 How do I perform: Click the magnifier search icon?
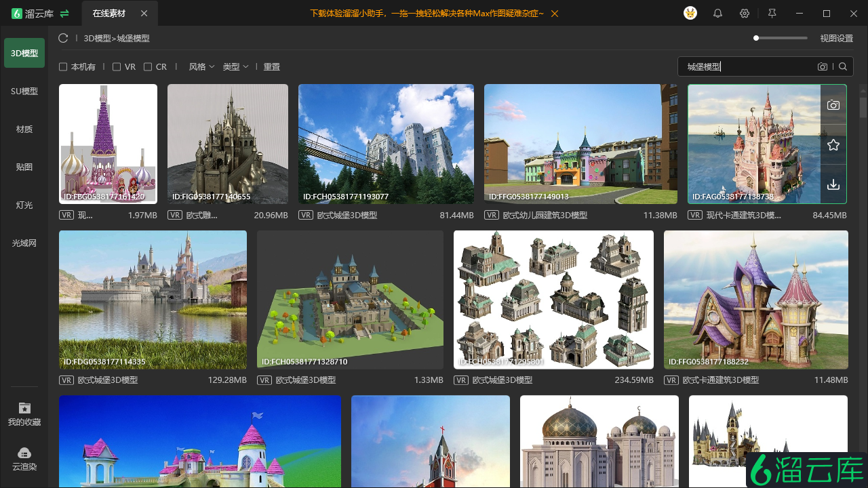click(x=843, y=66)
